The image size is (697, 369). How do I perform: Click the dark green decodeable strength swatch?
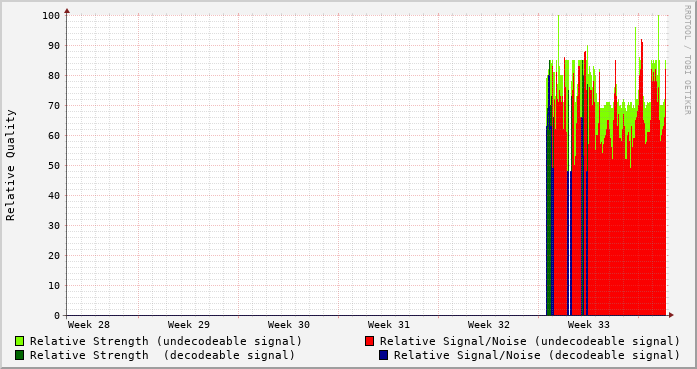(x=20, y=355)
